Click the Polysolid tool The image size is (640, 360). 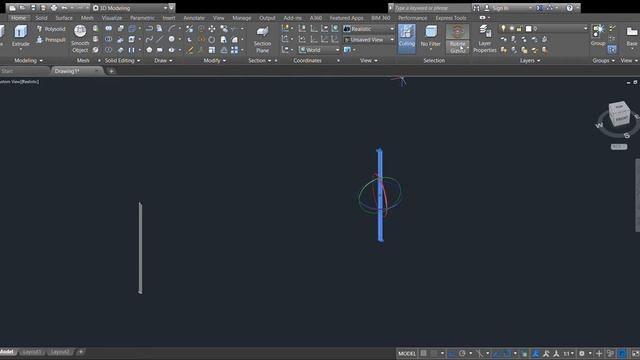point(51,29)
